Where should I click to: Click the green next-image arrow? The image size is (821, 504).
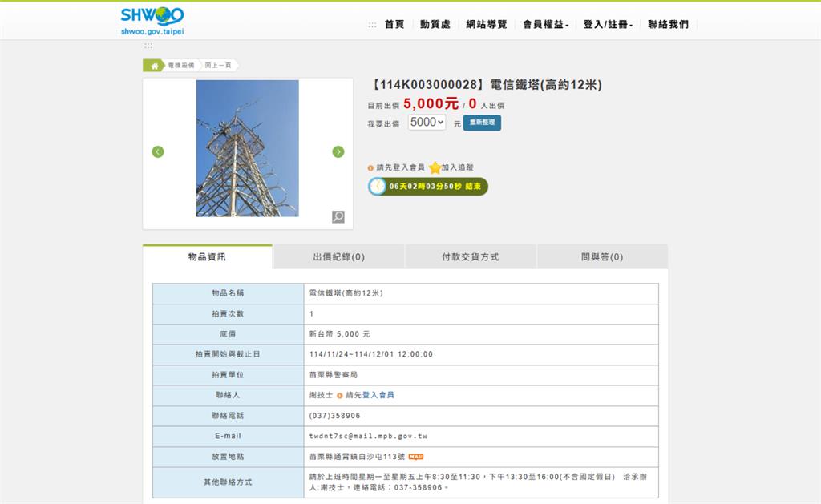[338, 151]
